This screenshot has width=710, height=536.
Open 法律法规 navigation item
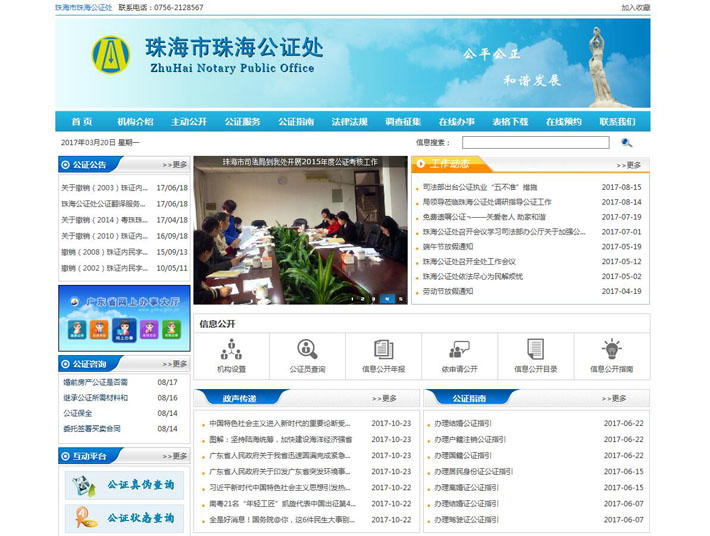pos(349,122)
